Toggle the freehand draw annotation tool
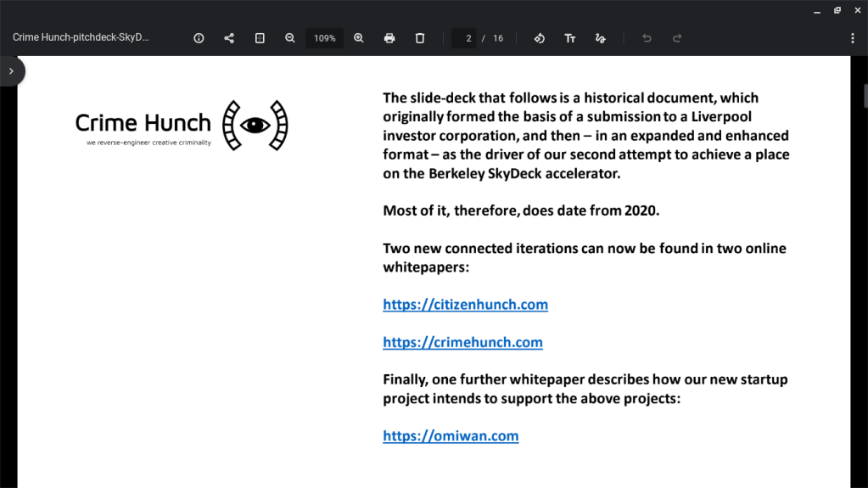Screen dimensions: 868x488 pos(601,38)
